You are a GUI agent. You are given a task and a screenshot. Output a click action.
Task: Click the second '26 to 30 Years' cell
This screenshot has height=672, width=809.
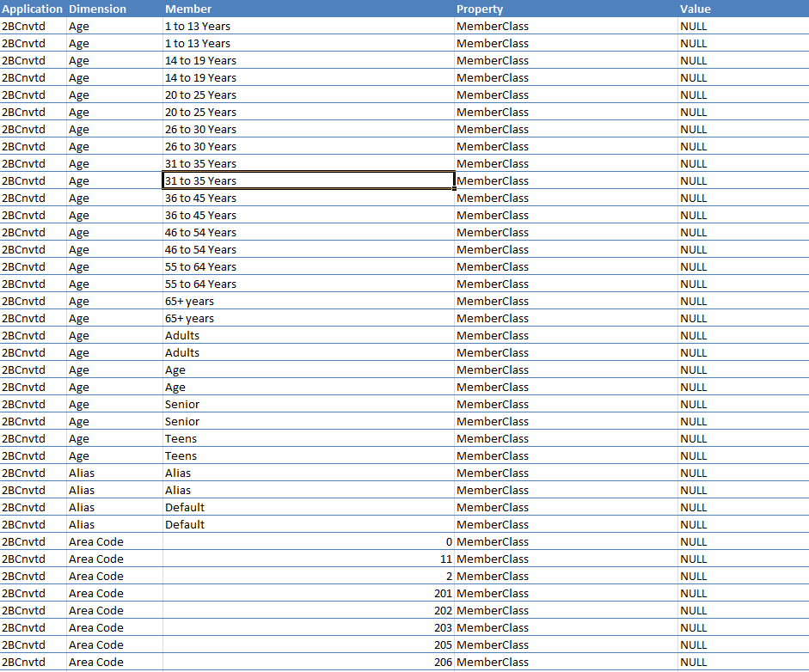[309, 146]
